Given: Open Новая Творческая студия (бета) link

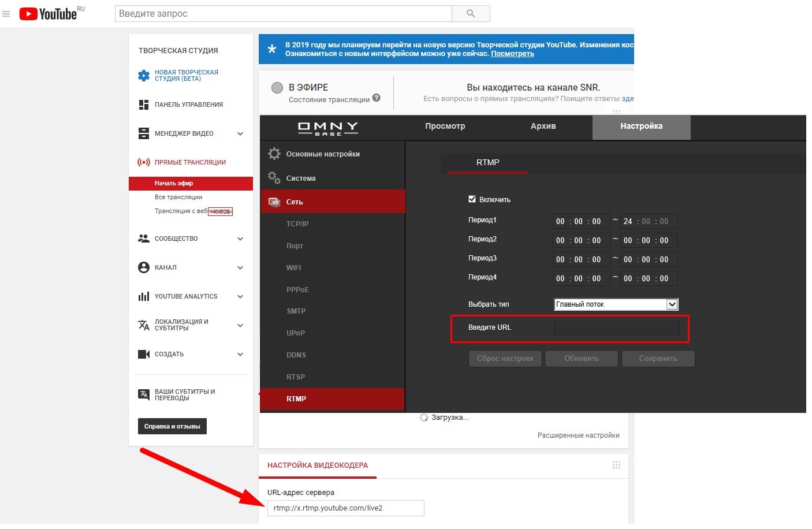Looking at the screenshot, I should 187,76.
